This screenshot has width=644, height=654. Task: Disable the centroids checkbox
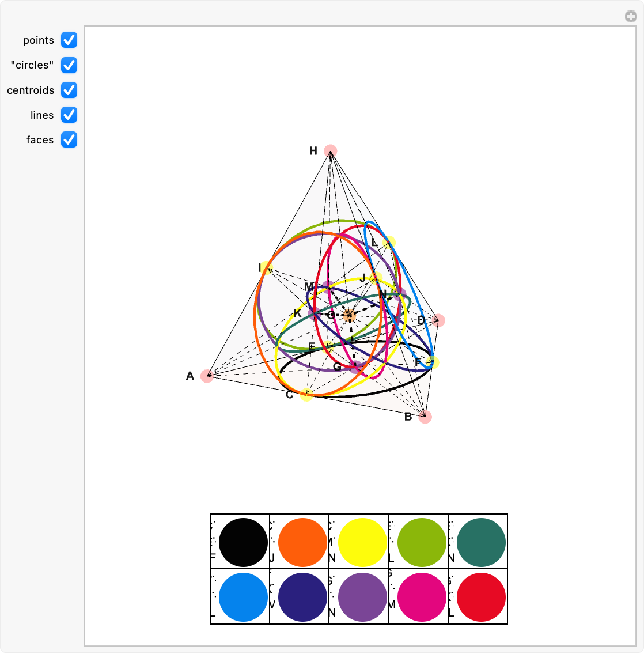69,90
